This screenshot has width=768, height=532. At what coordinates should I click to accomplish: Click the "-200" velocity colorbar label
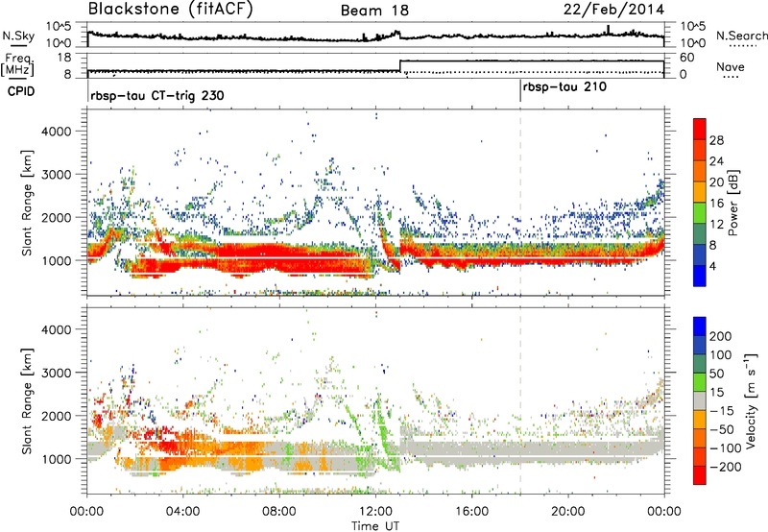(x=725, y=467)
